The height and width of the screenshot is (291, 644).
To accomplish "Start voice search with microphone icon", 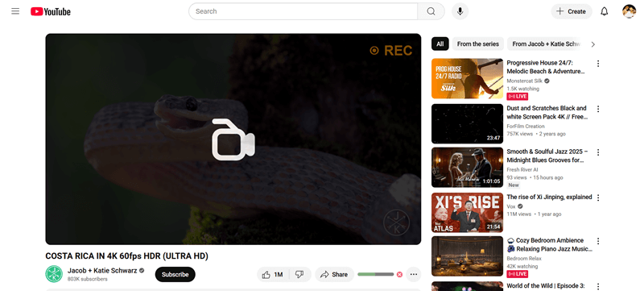I will (x=460, y=11).
